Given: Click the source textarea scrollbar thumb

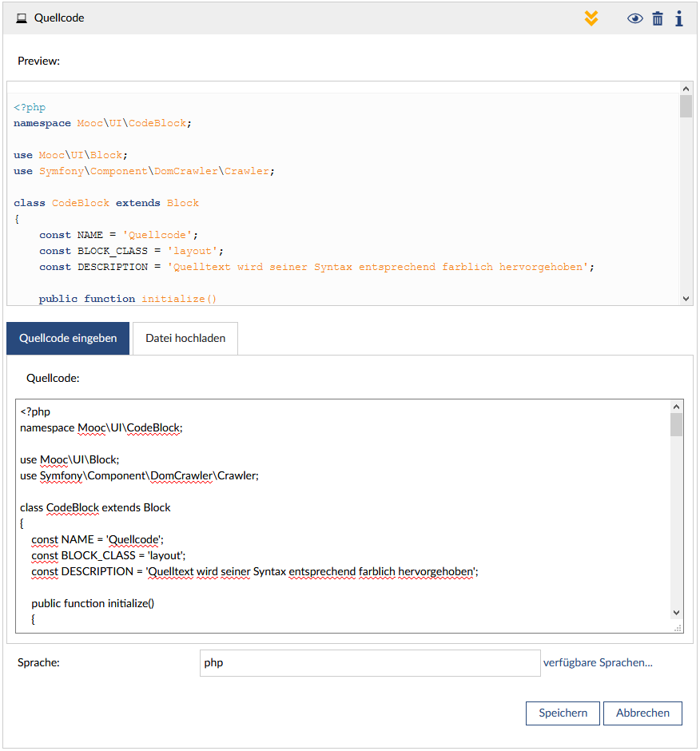Looking at the screenshot, I should coord(676,424).
